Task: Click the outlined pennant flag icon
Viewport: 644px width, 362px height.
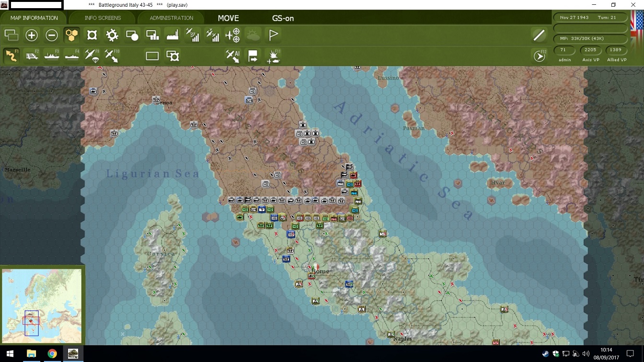Action: click(274, 35)
